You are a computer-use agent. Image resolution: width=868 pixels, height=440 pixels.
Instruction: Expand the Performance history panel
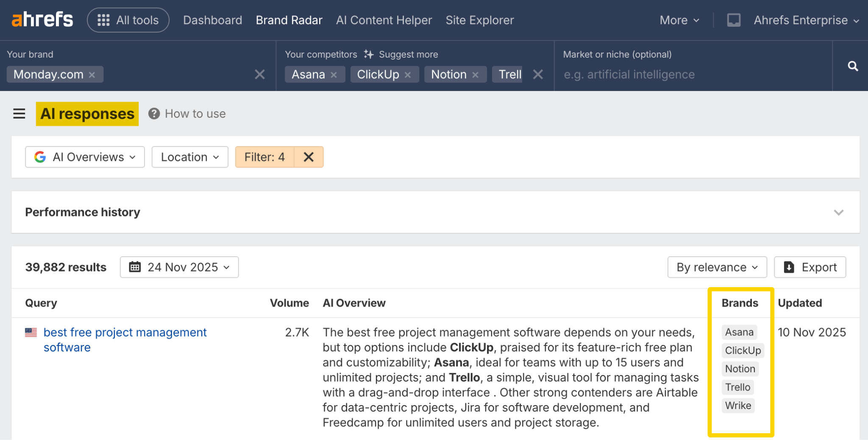tap(838, 212)
